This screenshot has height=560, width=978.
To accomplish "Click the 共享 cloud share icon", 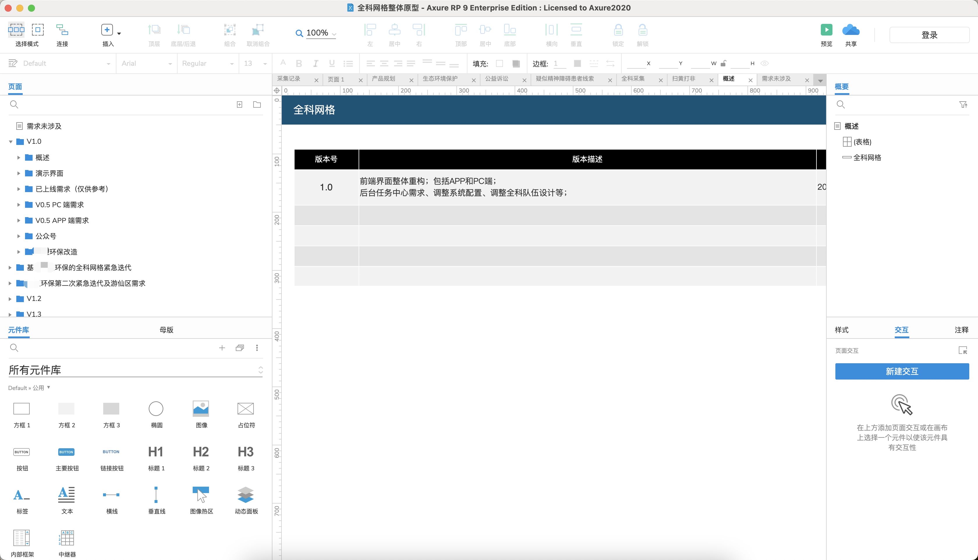I will point(851,30).
